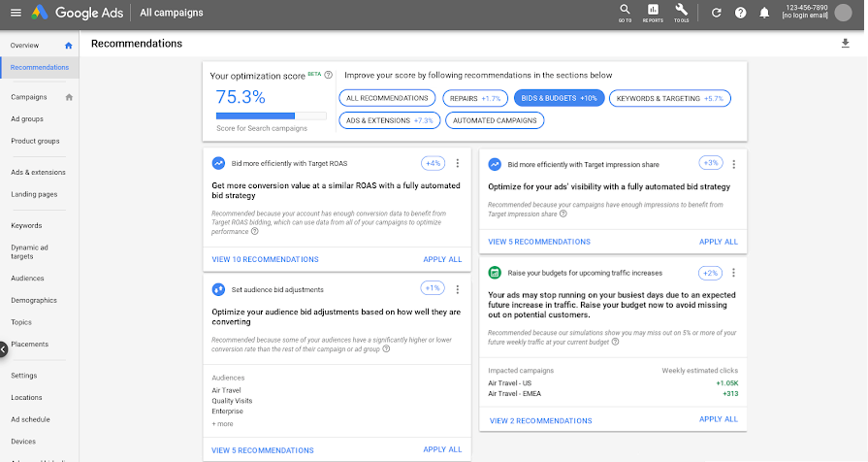Viewport: 868px width, 462px height.
Task: Click the refresh icon in header
Action: [x=717, y=13]
